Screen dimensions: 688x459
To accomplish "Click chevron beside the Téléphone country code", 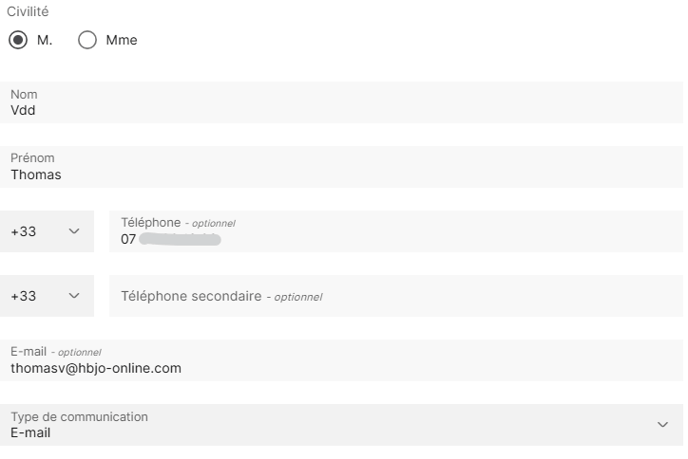I will (x=74, y=231).
